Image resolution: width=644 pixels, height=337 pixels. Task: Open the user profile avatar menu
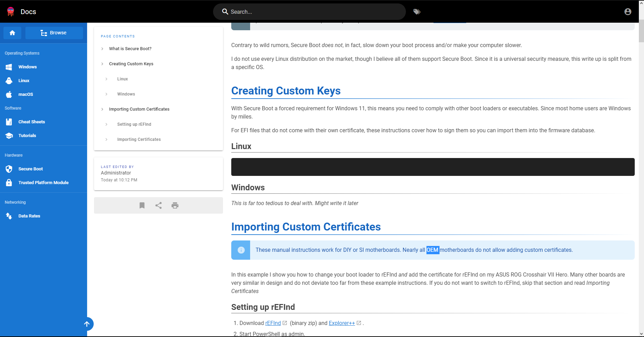click(628, 11)
